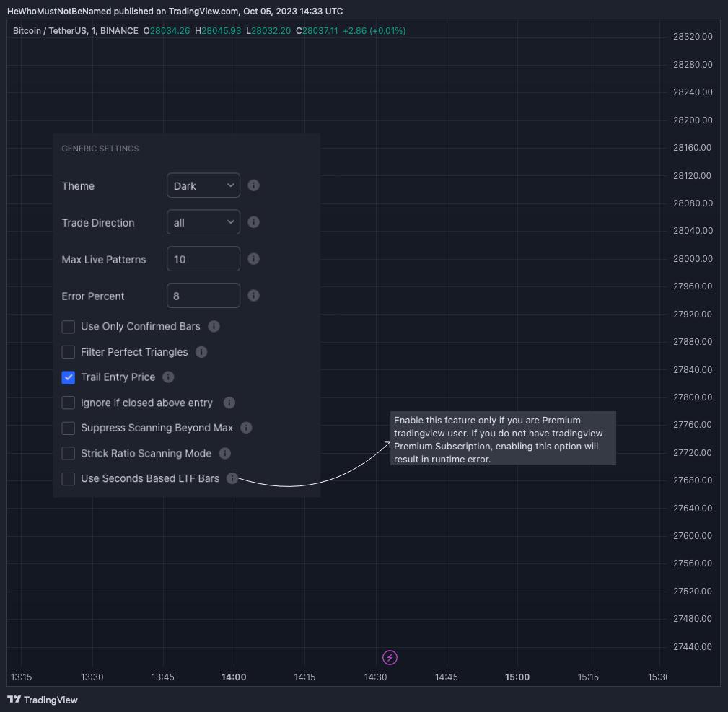Click info icon for Use Only Confirmed Bars
This screenshot has height=712, width=728.
[214, 326]
